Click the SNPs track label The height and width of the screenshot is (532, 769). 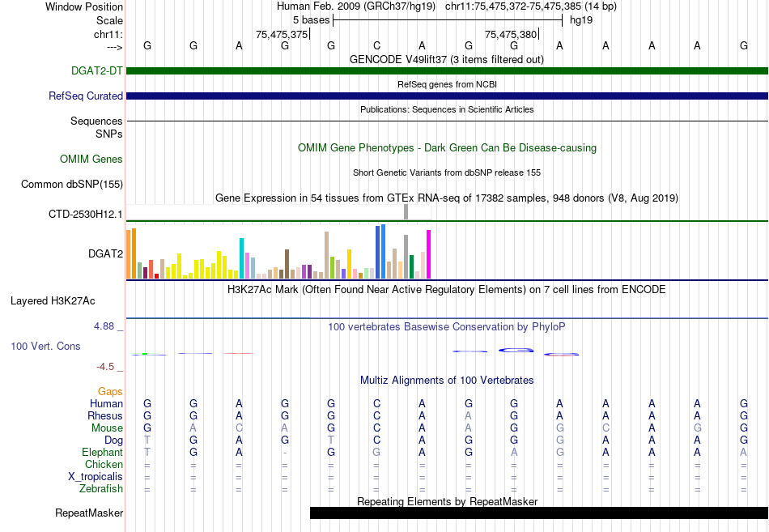pos(109,134)
